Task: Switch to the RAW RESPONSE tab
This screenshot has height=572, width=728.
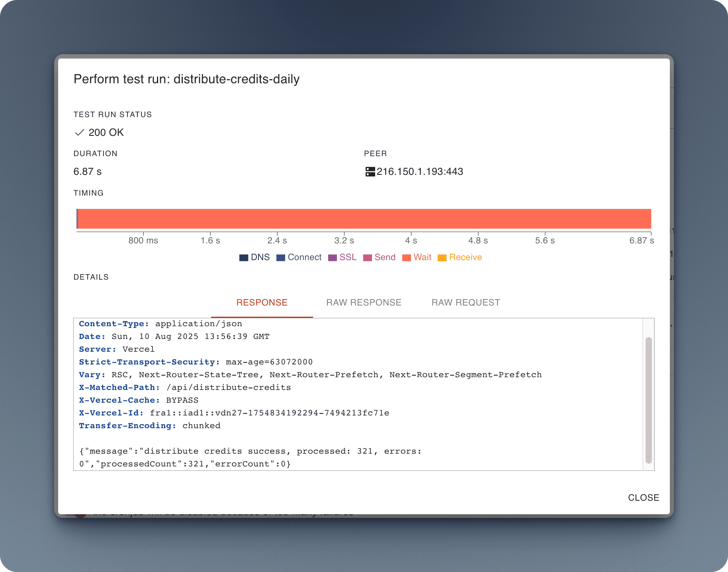Action: click(x=364, y=302)
